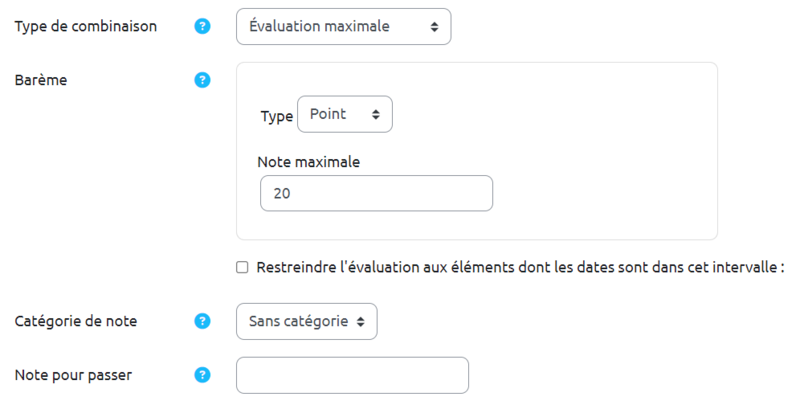The width and height of the screenshot is (800, 409).
Task: Click the Note pour passer label
Action: click(73, 375)
